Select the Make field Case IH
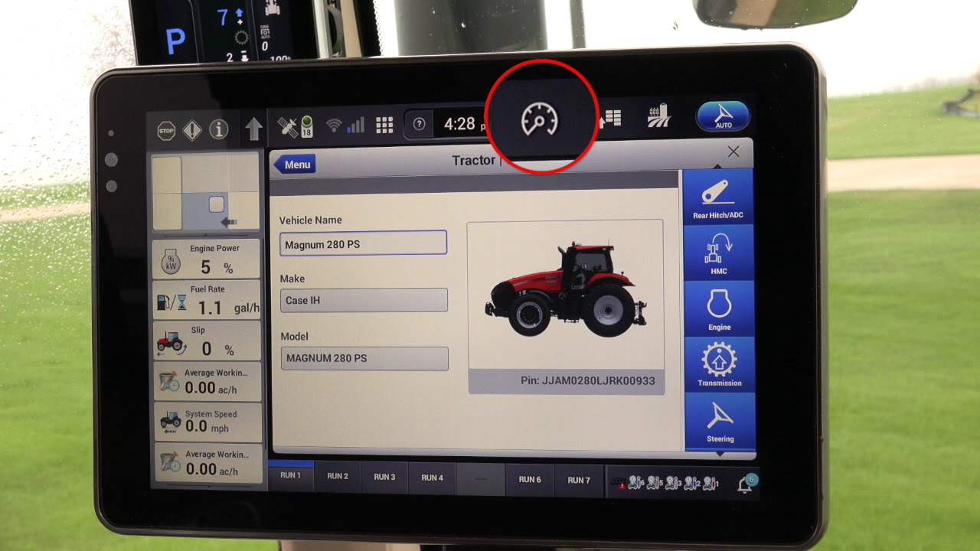Viewport: 980px width, 551px height. click(364, 300)
